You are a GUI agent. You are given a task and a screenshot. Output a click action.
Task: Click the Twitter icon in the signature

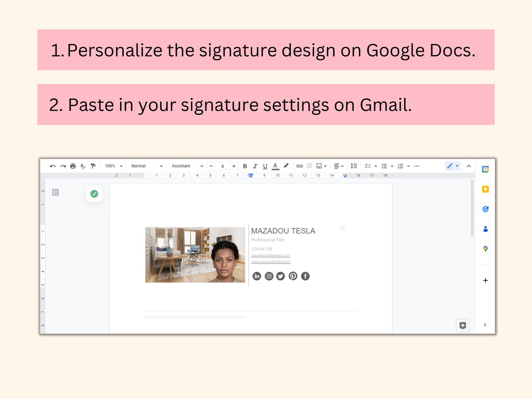(280, 276)
